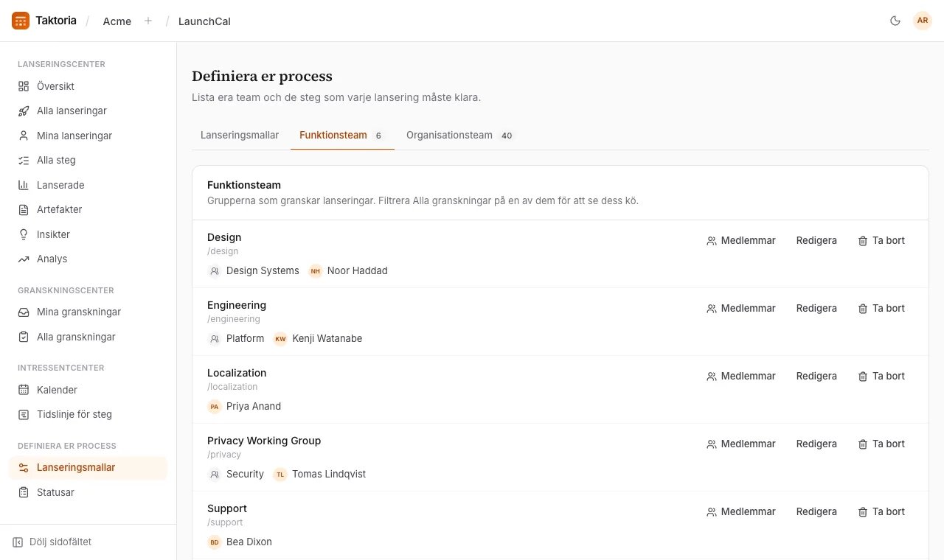Open Medlemmar for the Design team
Screen dimensions: 944x560
(741, 241)
